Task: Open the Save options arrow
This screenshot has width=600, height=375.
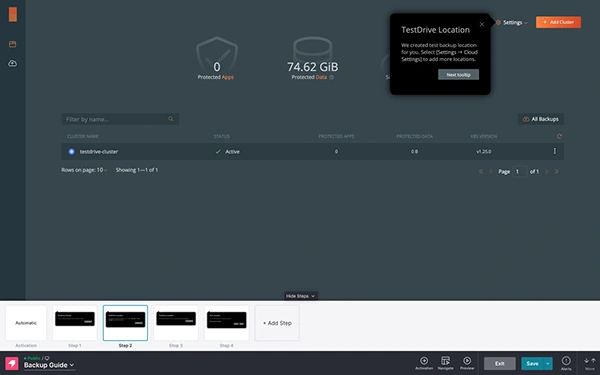Action: pos(548,363)
